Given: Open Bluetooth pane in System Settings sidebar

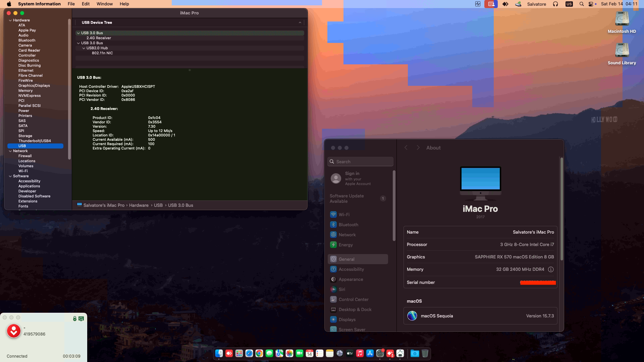Looking at the screenshot, I should 358,225.
